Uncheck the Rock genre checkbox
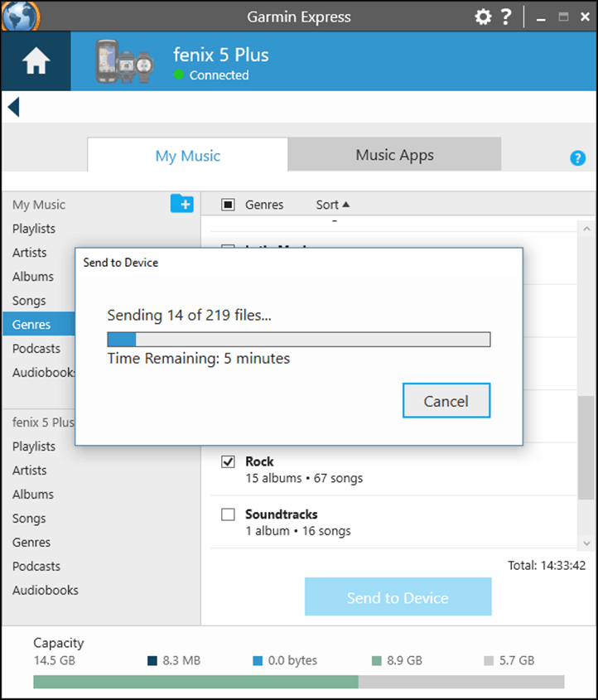The height and width of the screenshot is (700, 598). coord(228,461)
